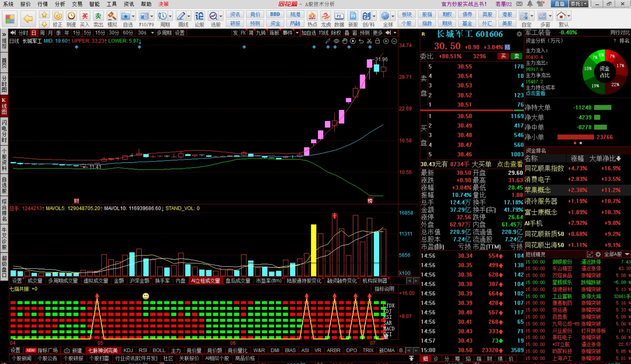This screenshot has height=364, width=631.
Task: Toggle the lock icon above the chart
Action: pyautogui.click(x=378, y=41)
